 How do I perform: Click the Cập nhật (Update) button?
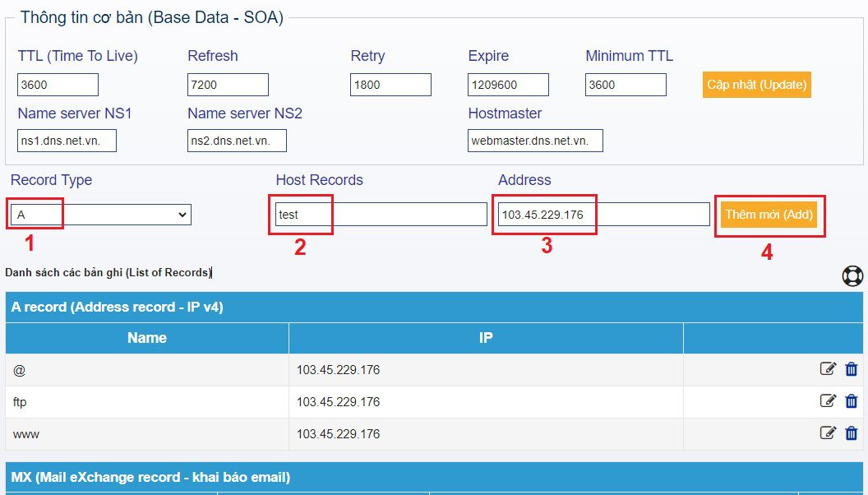[x=757, y=85]
